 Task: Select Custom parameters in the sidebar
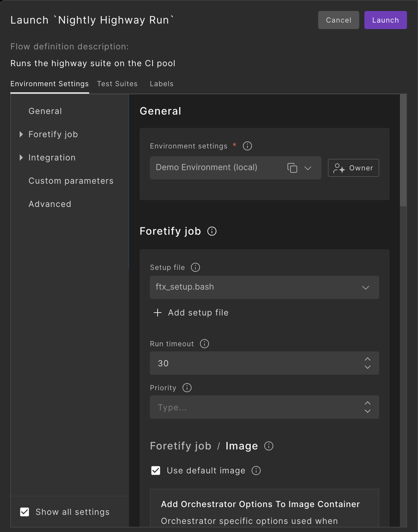pyautogui.click(x=71, y=181)
